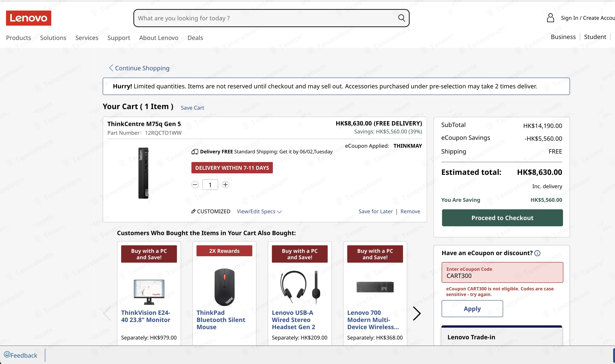Click the user account icon
This screenshot has height=364, width=615.
(550, 18)
